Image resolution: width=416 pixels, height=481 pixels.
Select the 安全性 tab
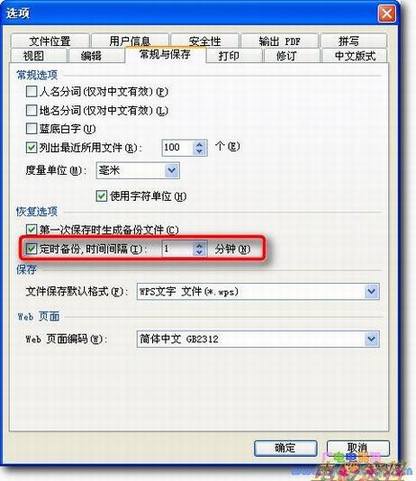(205, 41)
